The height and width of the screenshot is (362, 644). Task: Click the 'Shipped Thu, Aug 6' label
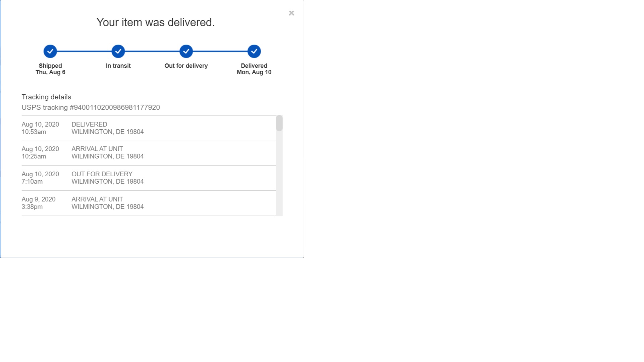coord(50,69)
